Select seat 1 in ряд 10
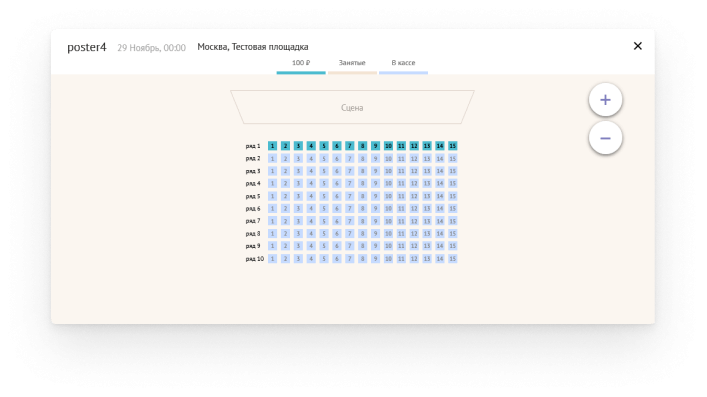Image resolution: width=707 pixels, height=397 pixels. (272, 259)
